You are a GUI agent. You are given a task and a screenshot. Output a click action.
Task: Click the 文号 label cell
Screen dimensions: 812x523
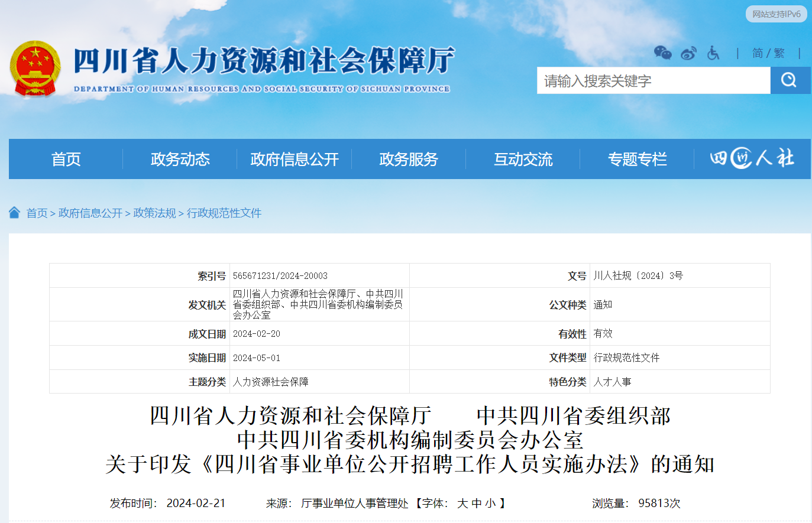500,276
